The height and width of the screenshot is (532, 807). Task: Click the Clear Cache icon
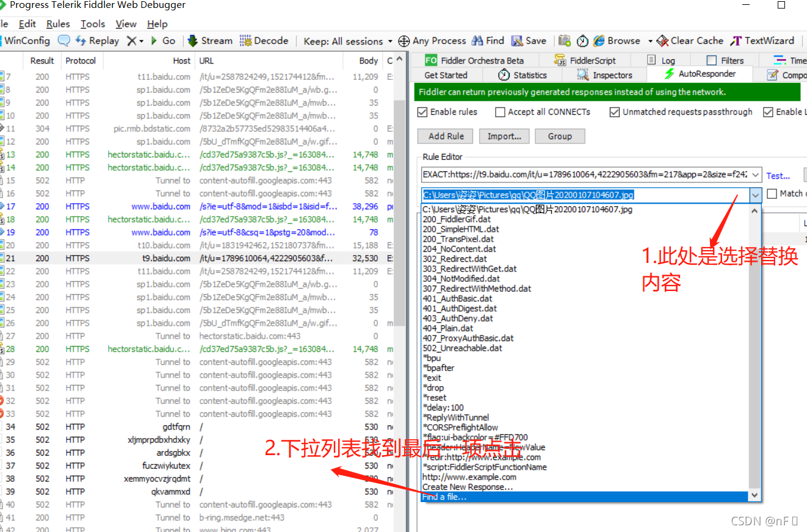662,41
